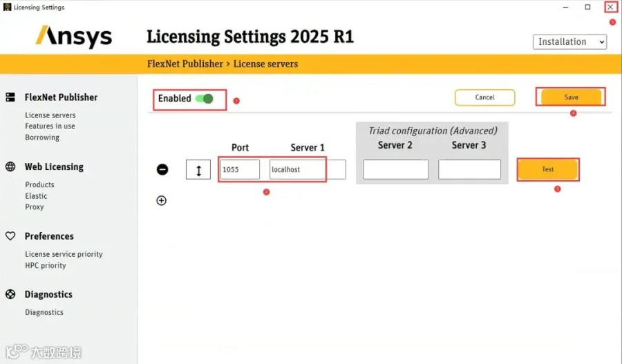Image resolution: width=622 pixels, height=364 pixels.
Task: Select Borrowing in the sidebar
Action: pos(42,137)
